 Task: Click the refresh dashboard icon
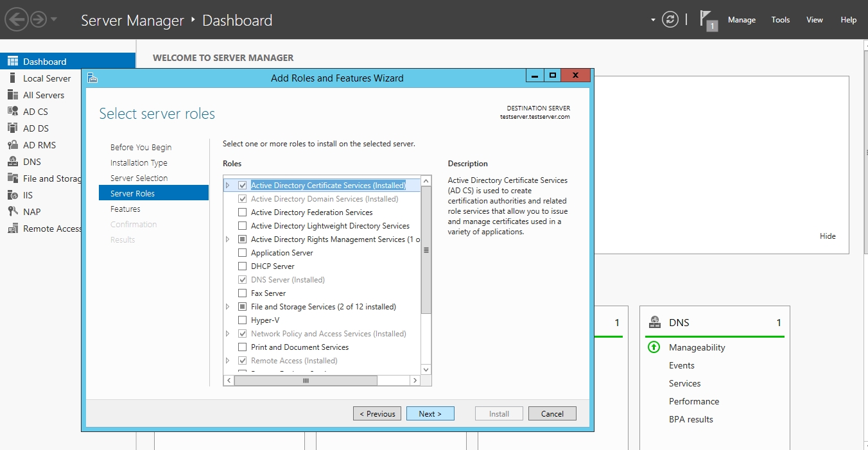[x=670, y=19]
